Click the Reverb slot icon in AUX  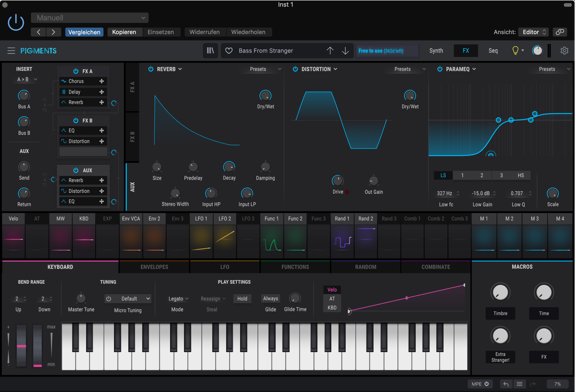(x=64, y=180)
